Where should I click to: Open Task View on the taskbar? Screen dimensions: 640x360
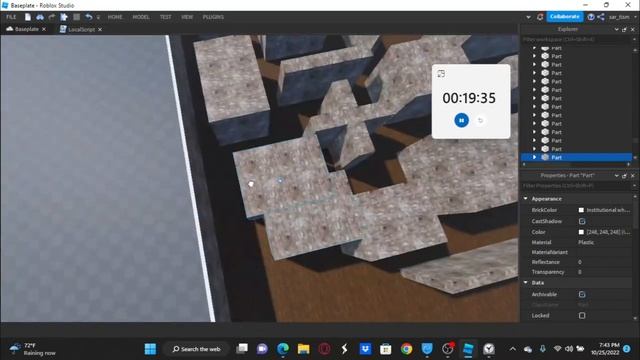click(x=242, y=349)
